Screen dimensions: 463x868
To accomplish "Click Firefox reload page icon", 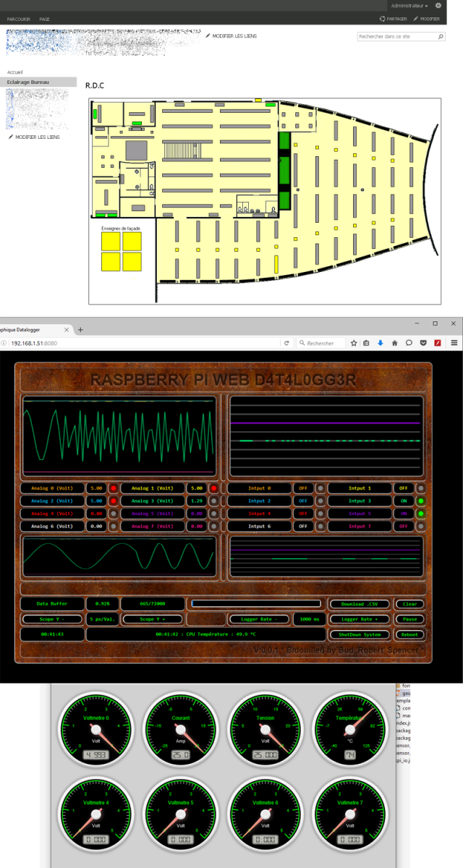I will pyautogui.click(x=287, y=343).
